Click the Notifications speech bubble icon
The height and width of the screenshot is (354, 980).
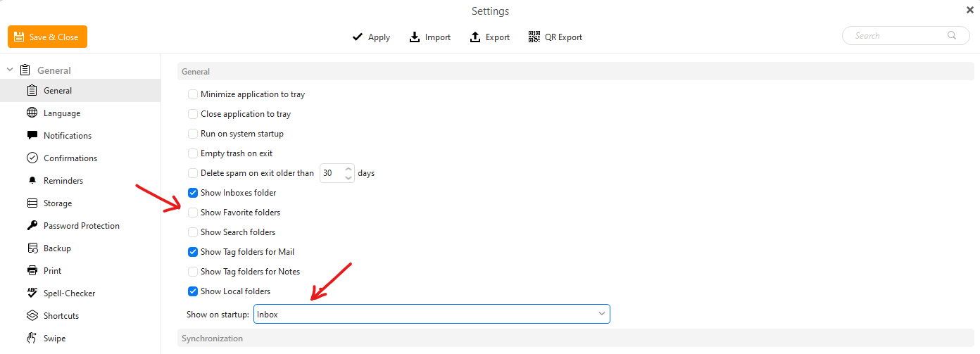(32, 135)
